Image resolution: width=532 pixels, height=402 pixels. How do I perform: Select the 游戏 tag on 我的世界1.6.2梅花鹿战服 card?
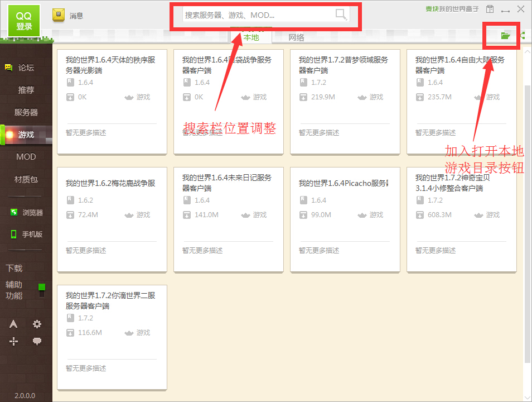[x=142, y=214]
